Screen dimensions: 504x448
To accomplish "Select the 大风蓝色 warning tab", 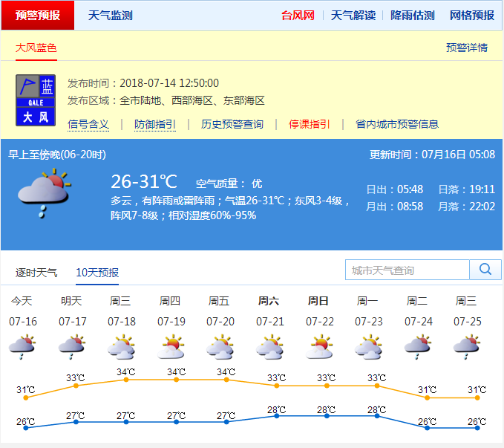I will click(36, 48).
